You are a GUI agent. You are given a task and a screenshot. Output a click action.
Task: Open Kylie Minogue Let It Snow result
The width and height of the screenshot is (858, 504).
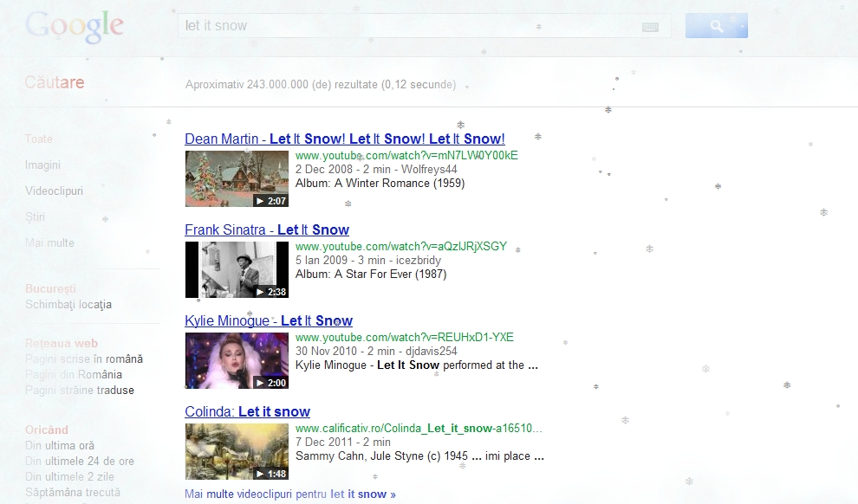(x=269, y=321)
